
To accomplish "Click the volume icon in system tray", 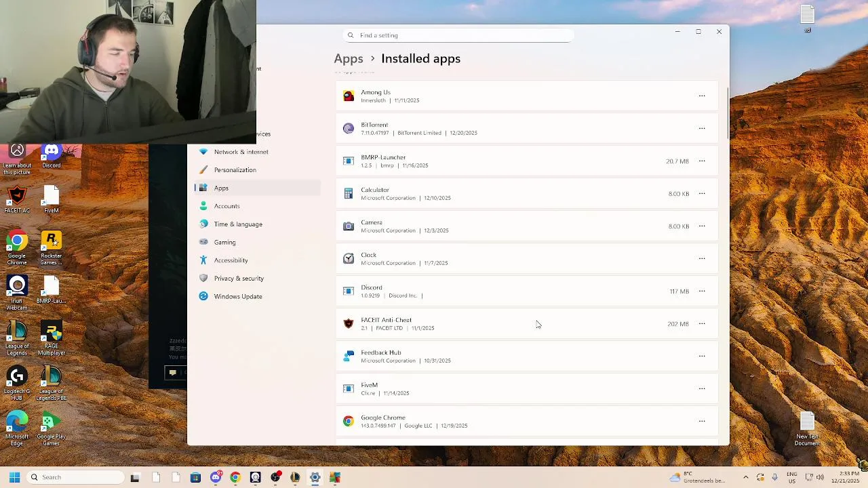I will [x=820, y=477].
